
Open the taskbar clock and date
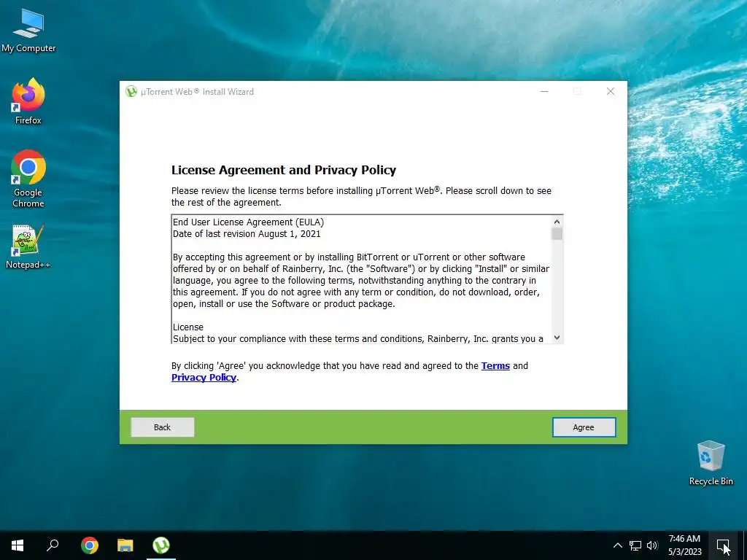coord(684,545)
